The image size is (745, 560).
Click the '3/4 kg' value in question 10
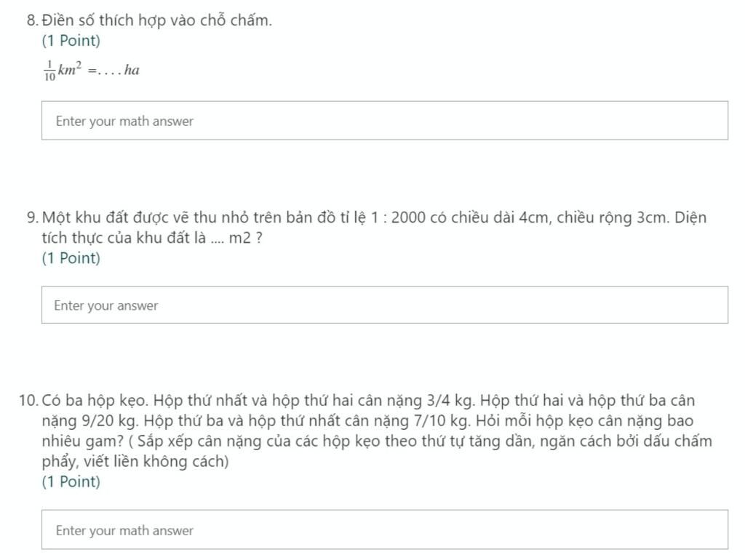[450, 401]
